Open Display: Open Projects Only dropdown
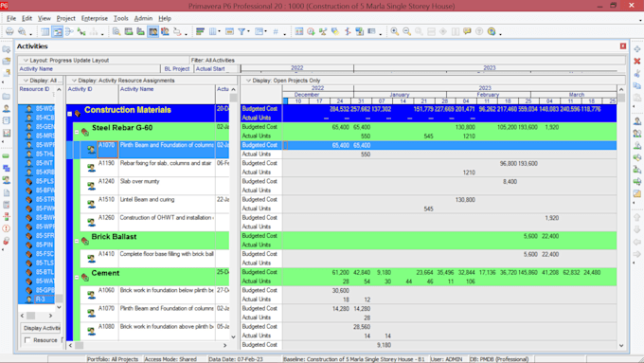This screenshot has width=644, height=363. pyautogui.click(x=282, y=81)
